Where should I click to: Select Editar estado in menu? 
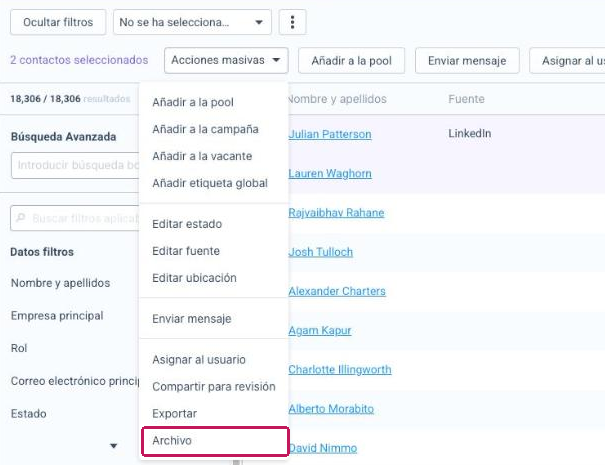(187, 224)
